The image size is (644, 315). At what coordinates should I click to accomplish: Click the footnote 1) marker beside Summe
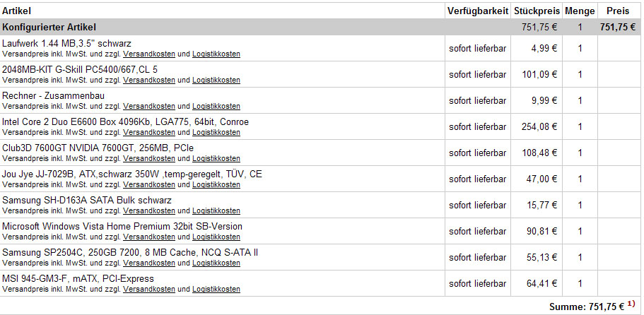tap(631, 304)
